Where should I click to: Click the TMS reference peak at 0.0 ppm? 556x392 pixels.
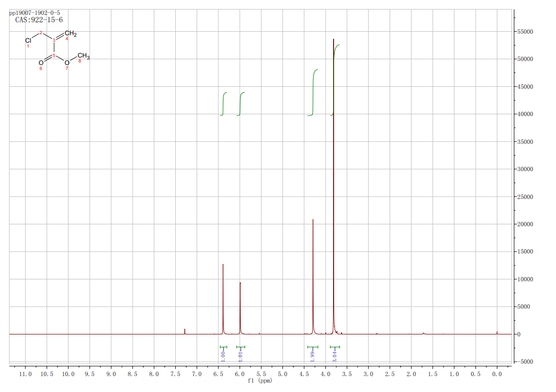(497, 332)
